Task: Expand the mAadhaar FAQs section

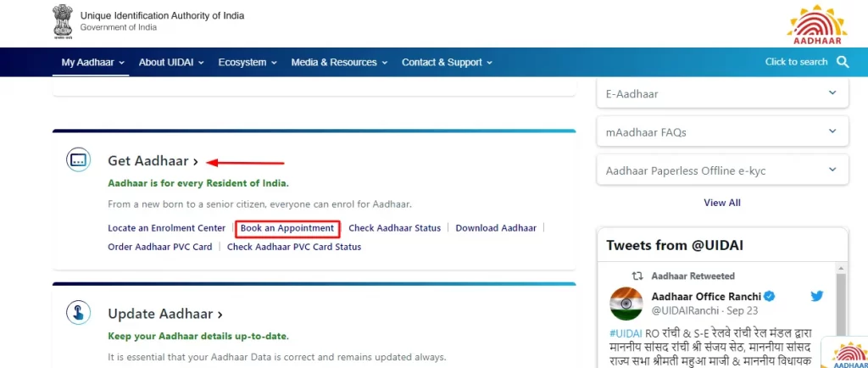Action: click(722, 132)
